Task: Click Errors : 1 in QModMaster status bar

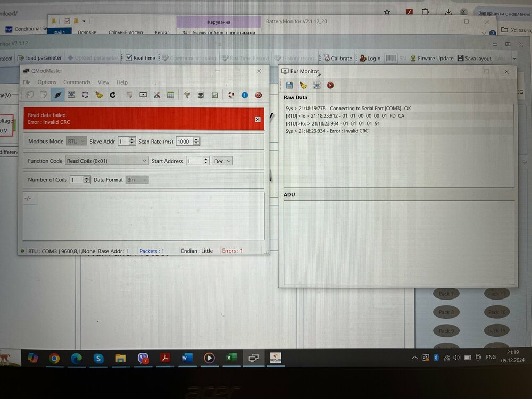Action: pos(232,251)
